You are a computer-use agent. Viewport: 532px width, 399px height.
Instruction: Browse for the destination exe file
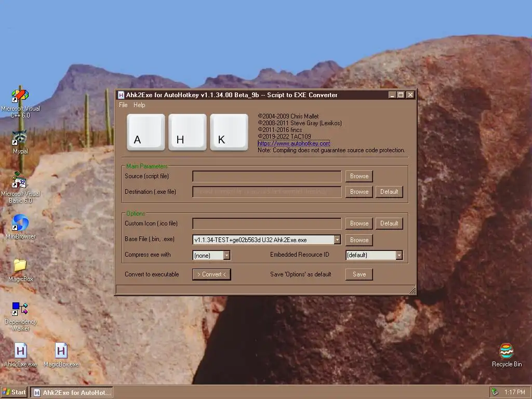(x=359, y=192)
